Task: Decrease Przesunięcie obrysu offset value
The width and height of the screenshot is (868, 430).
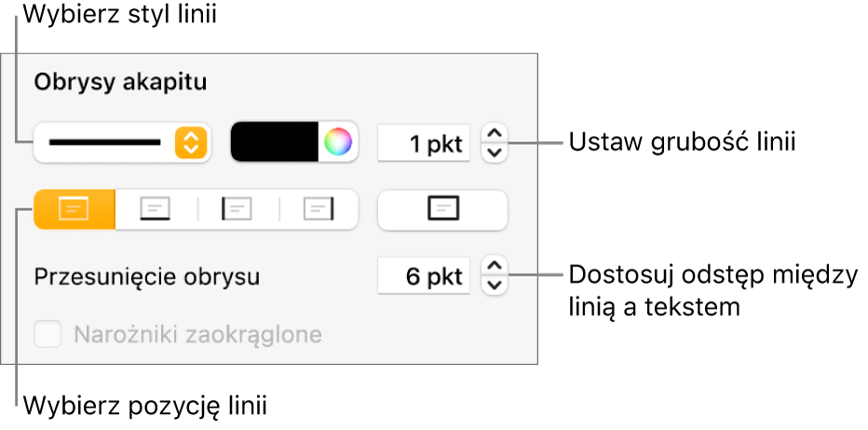Action: click(x=495, y=285)
